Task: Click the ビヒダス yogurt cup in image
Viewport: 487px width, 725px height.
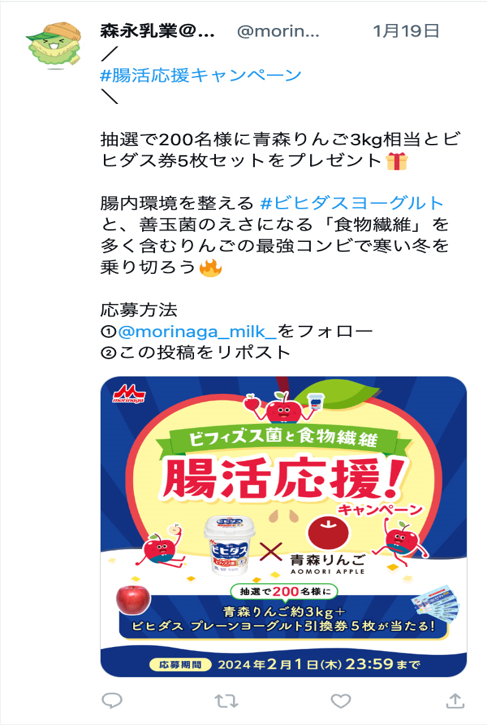Action: pyautogui.click(x=231, y=545)
